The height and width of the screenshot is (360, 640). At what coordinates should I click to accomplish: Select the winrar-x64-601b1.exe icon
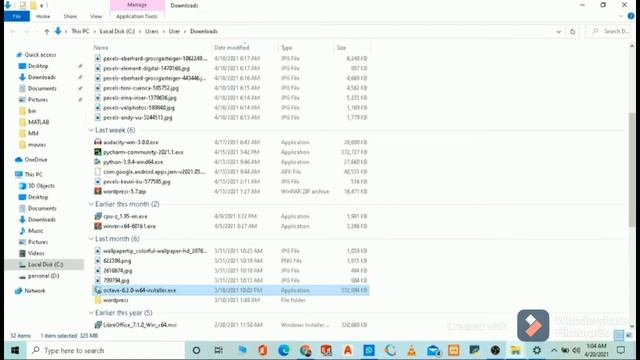(x=98, y=226)
